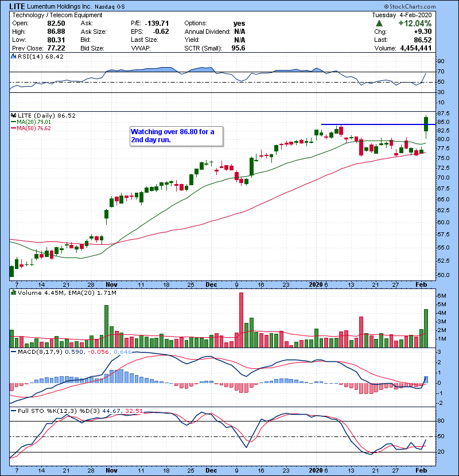Image resolution: width=459 pixels, height=476 pixels.
Task: Click the percent change +12.04%
Action: [x=415, y=24]
